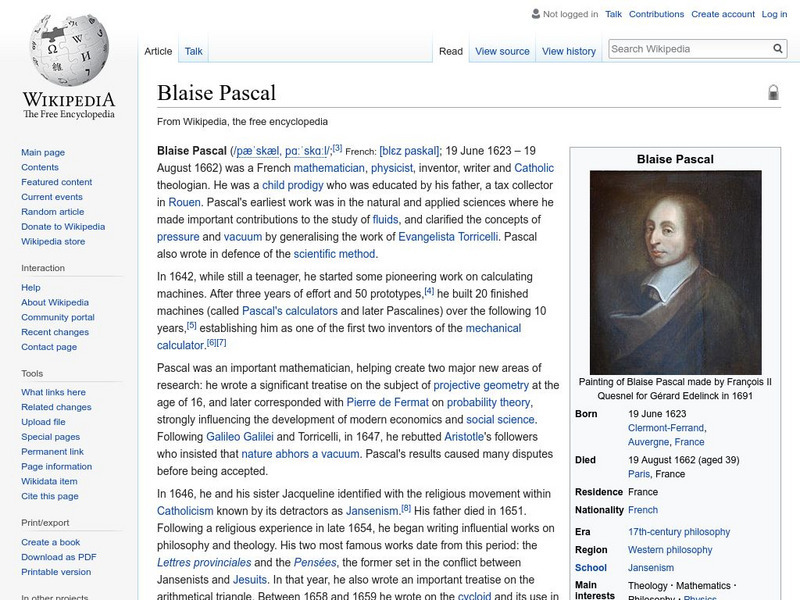Open Featured content in the sidebar

pos(57,182)
